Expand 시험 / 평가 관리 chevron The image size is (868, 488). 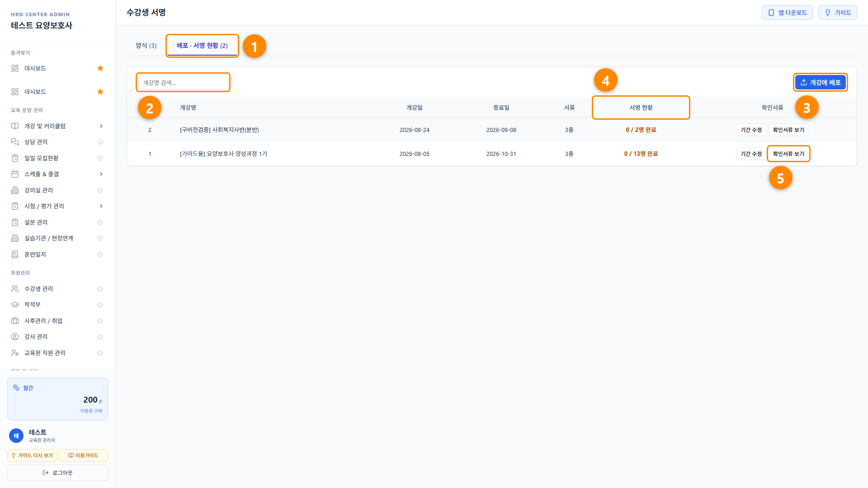[101, 206]
